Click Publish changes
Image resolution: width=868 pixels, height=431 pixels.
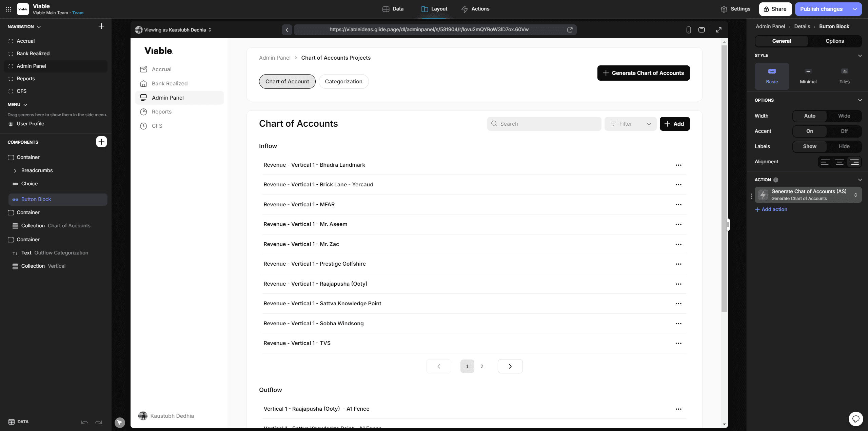[821, 9]
